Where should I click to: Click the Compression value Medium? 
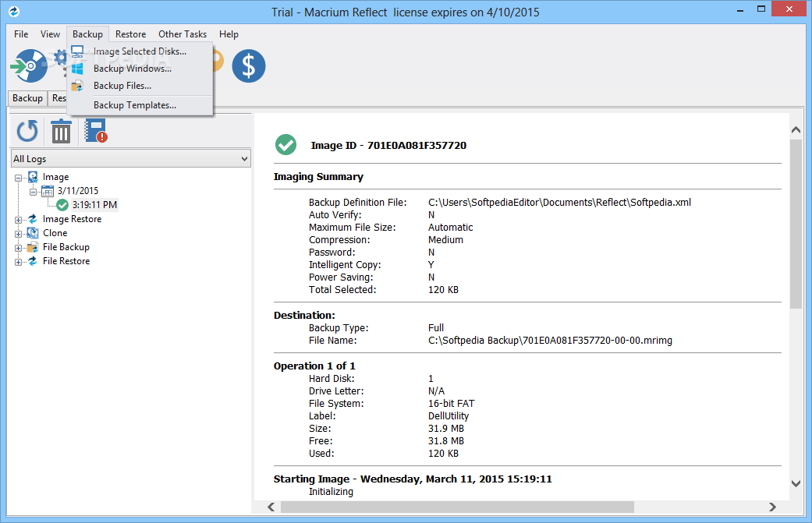coord(445,240)
